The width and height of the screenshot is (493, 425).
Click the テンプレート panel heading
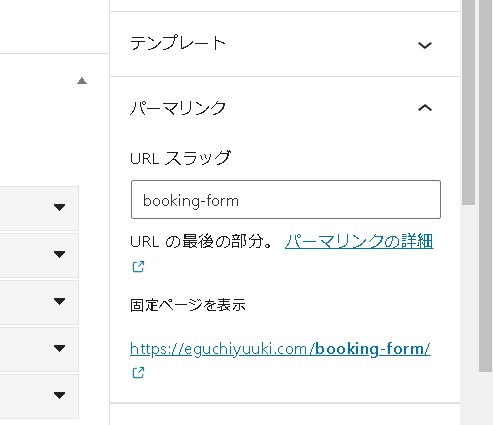pos(178,44)
